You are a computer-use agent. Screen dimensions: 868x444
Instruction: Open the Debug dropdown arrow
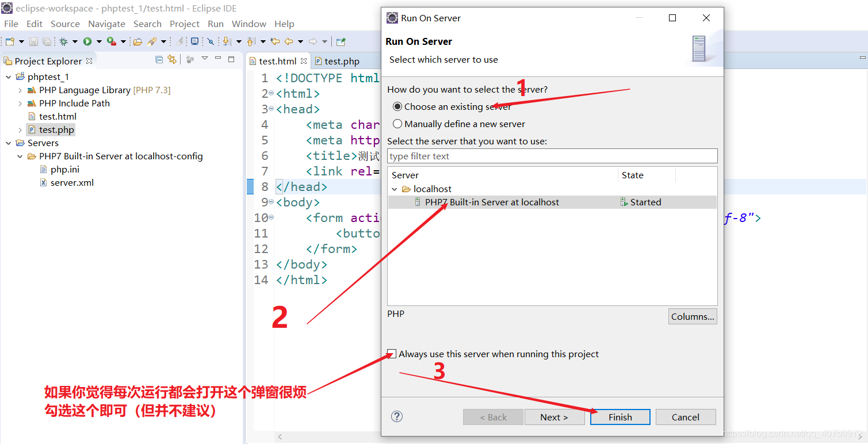click(75, 41)
